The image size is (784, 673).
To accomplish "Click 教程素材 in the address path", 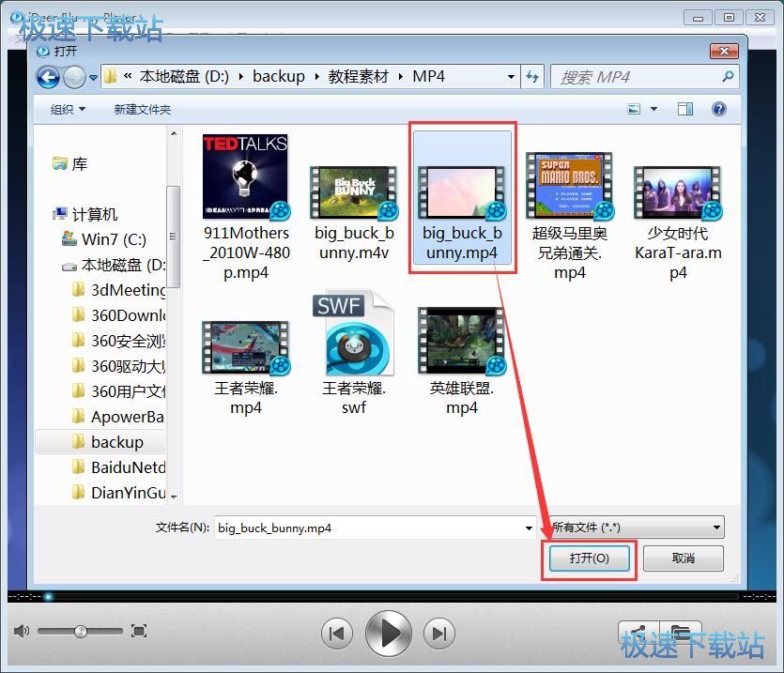I will 358,77.
